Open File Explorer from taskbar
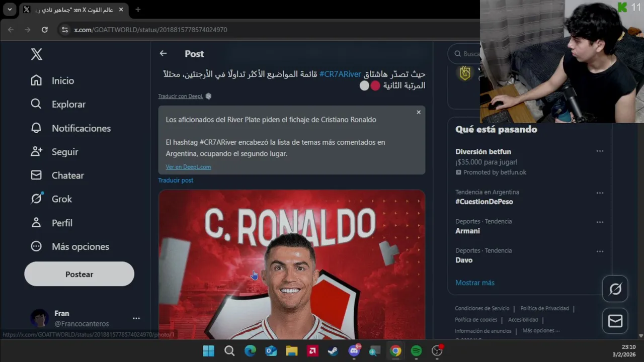The height and width of the screenshot is (362, 644). pos(292,351)
